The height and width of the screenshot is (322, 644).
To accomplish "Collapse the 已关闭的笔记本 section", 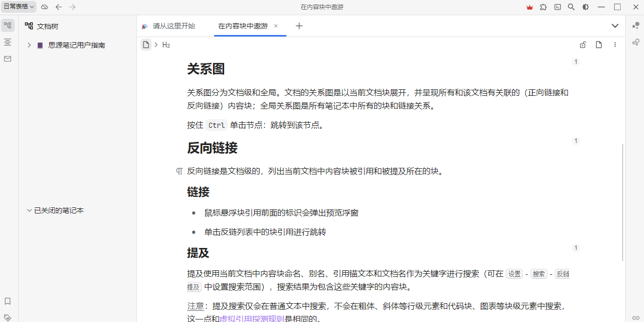I will [29, 210].
